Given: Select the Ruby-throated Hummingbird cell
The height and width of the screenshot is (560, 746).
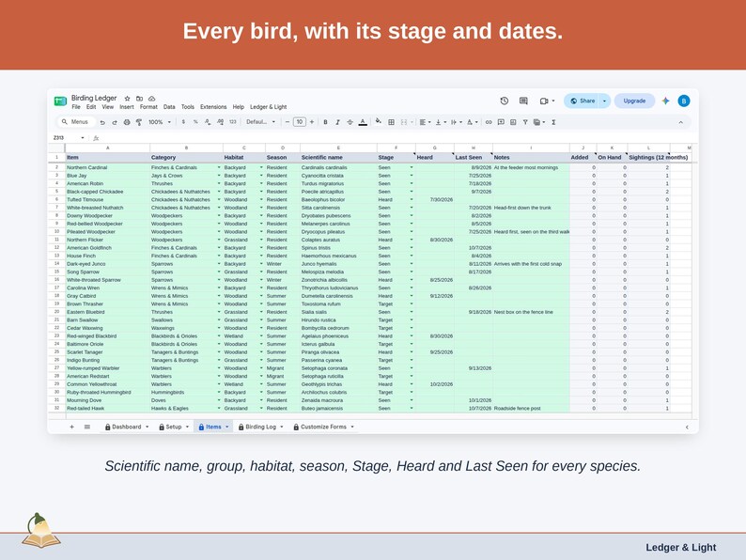Looking at the screenshot, I should [x=107, y=393].
